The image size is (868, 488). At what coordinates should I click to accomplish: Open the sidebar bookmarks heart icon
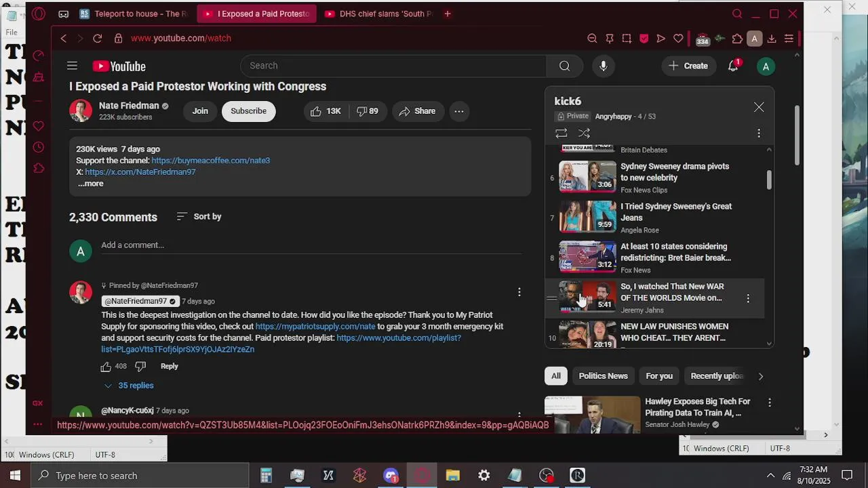[39, 126]
